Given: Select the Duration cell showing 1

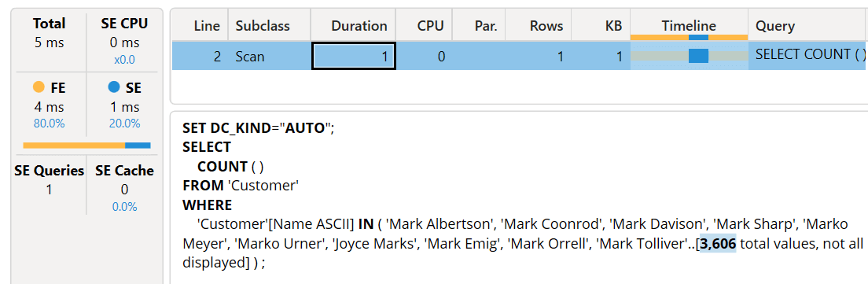Looking at the screenshot, I should [x=354, y=56].
